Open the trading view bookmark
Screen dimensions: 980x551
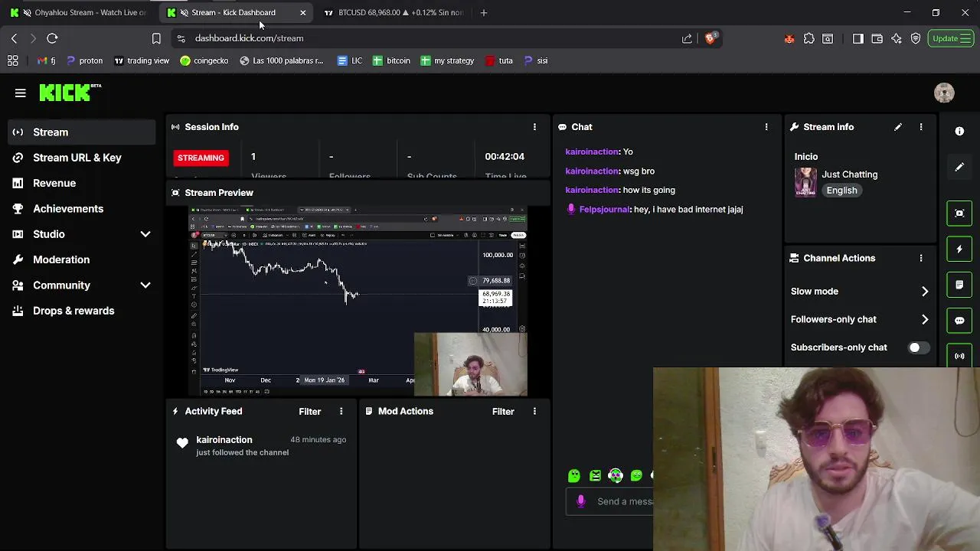[x=142, y=60]
